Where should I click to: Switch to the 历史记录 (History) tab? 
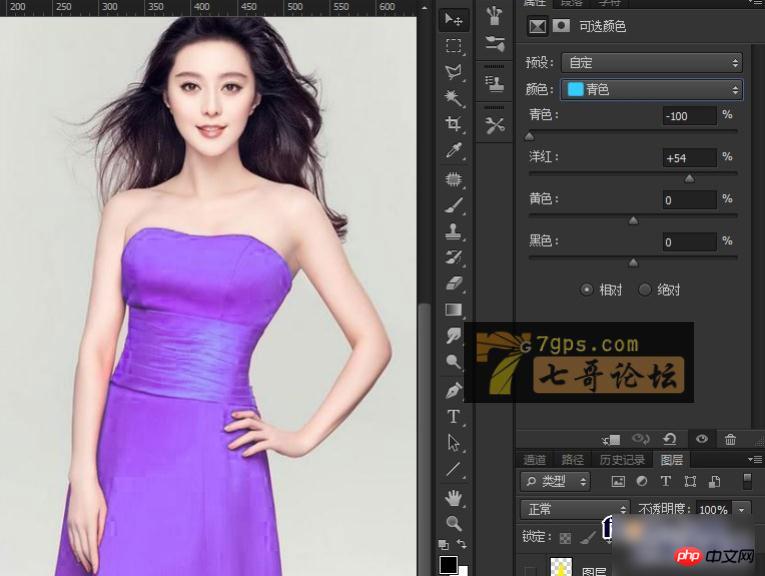pyautogui.click(x=622, y=459)
